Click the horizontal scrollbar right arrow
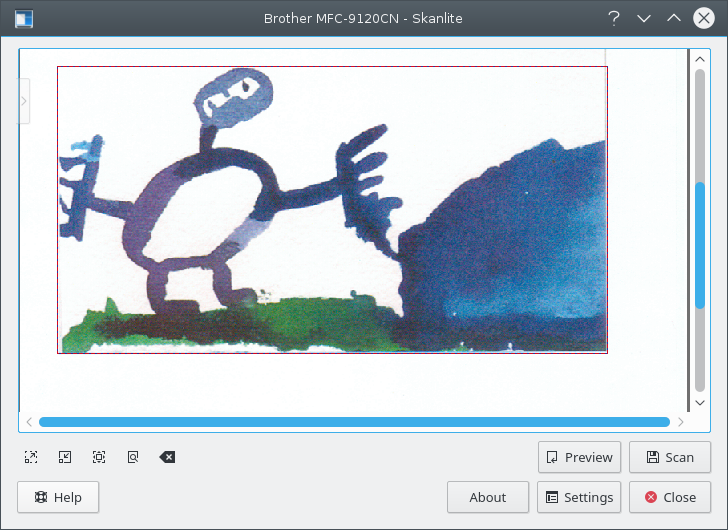The width and height of the screenshot is (728, 530). coord(681,422)
